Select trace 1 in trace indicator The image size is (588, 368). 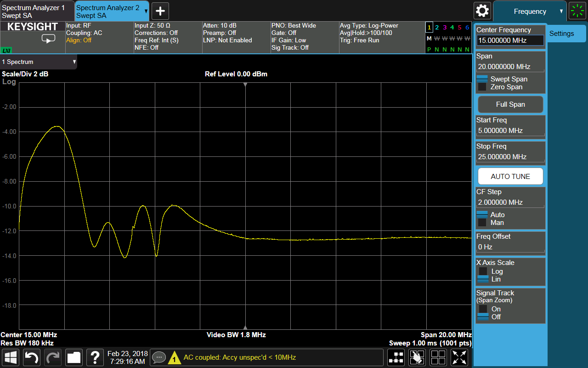[429, 28]
